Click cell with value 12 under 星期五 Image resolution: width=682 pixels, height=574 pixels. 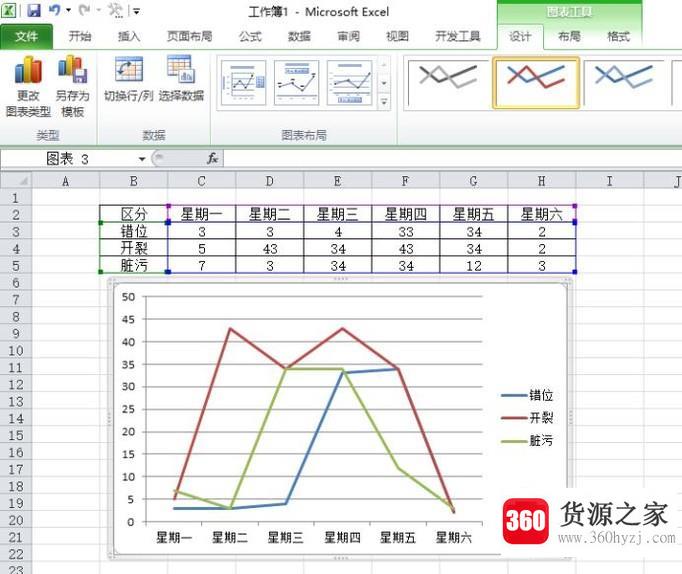(474, 265)
